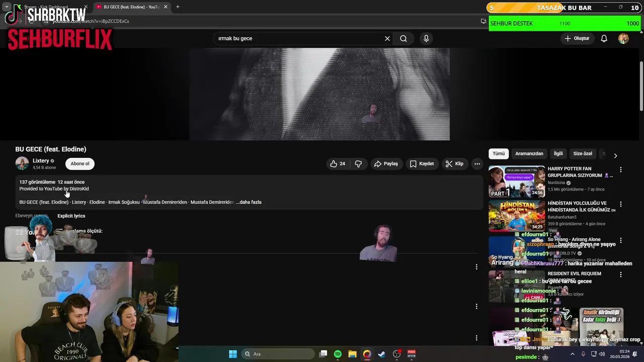Like the video with thumbs up (24)

[x=338, y=163]
